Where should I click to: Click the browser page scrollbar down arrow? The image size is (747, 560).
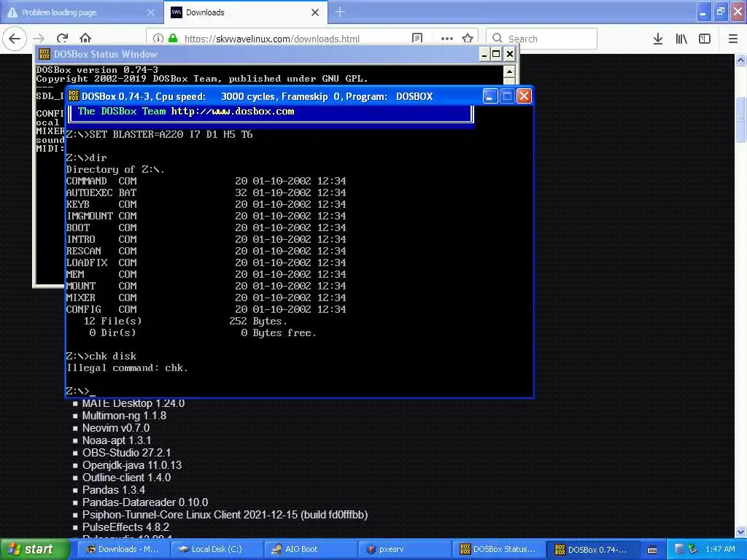(741, 532)
